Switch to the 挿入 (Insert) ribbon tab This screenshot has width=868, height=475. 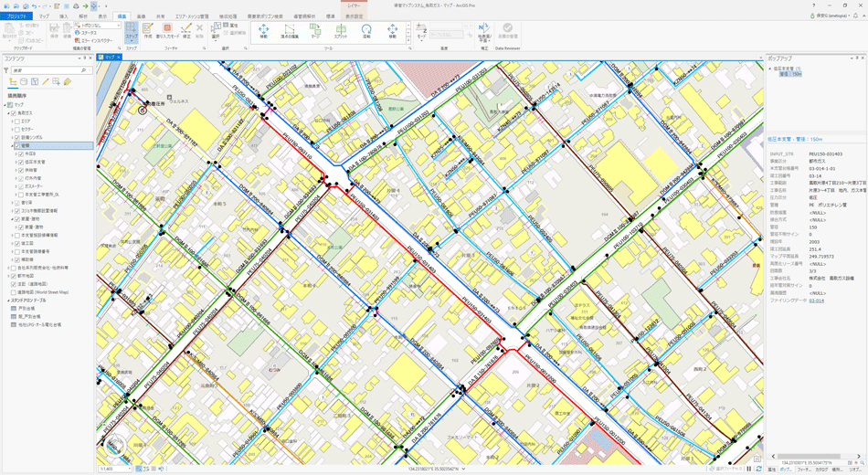coord(63,16)
